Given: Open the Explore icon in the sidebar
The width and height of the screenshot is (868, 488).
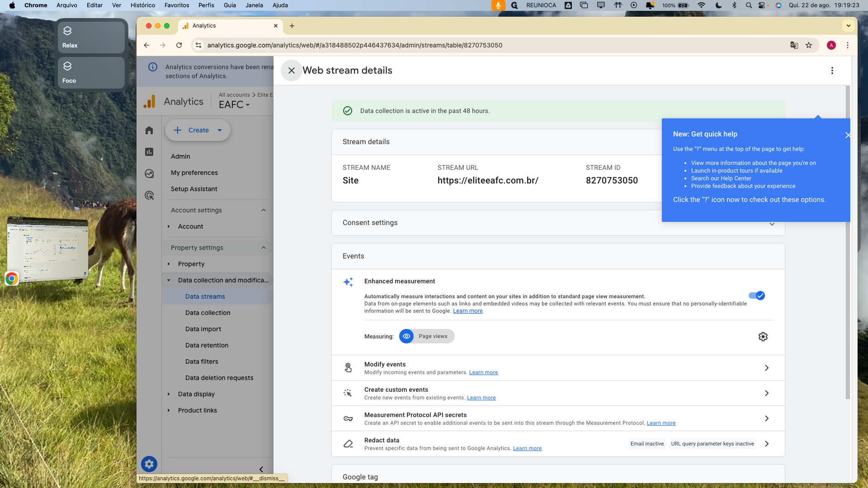Looking at the screenshot, I should (149, 174).
